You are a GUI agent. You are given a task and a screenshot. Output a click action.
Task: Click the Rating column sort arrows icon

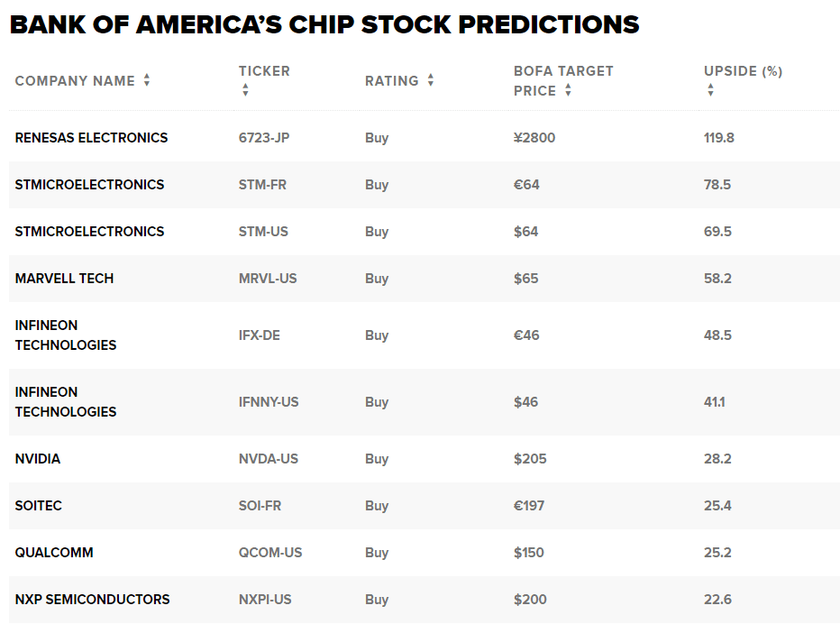[x=431, y=80]
